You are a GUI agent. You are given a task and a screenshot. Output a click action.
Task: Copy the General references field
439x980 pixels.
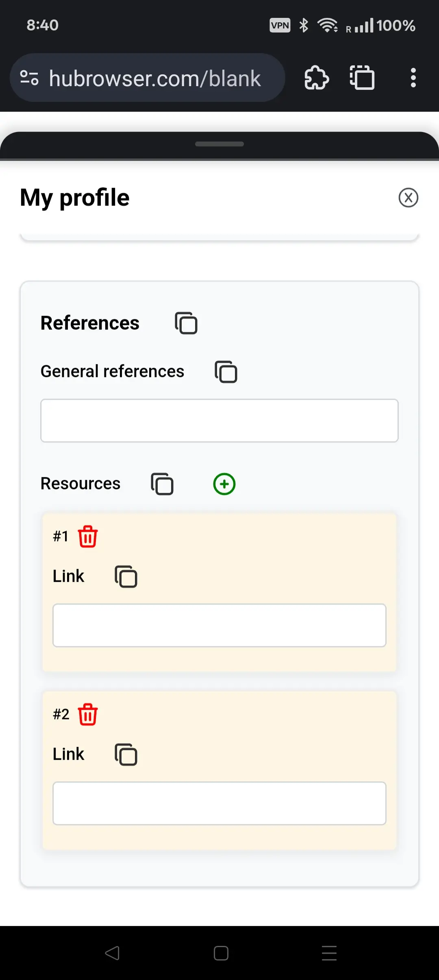click(x=226, y=372)
